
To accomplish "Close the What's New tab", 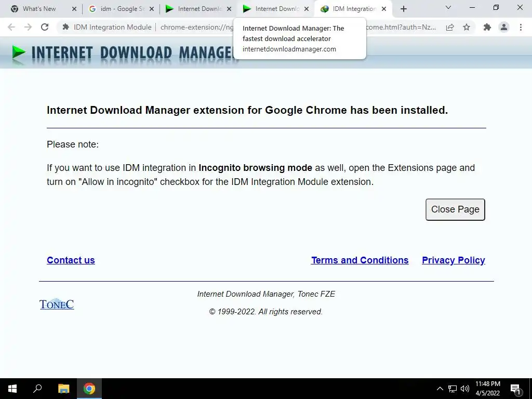I will coord(74,9).
